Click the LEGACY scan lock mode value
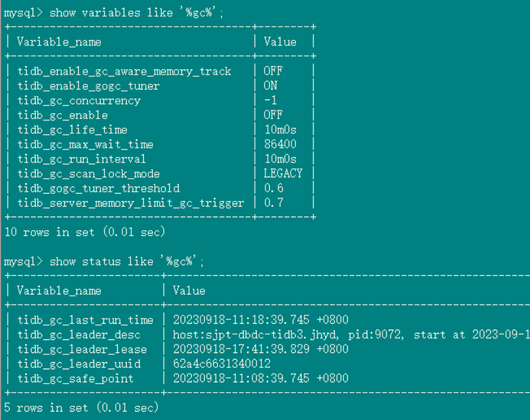This screenshot has height=420, width=530. coord(283,174)
